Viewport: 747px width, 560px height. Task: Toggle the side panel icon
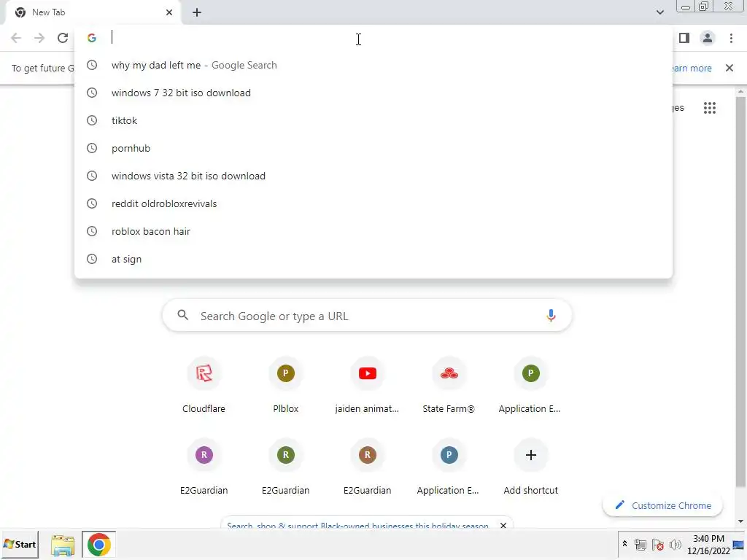coord(684,38)
